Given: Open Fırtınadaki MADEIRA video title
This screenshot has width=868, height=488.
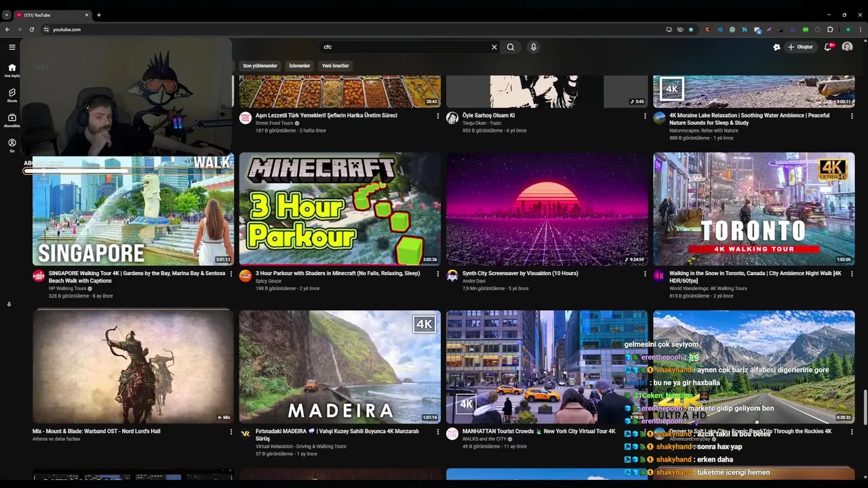Looking at the screenshot, I should tap(337, 434).
